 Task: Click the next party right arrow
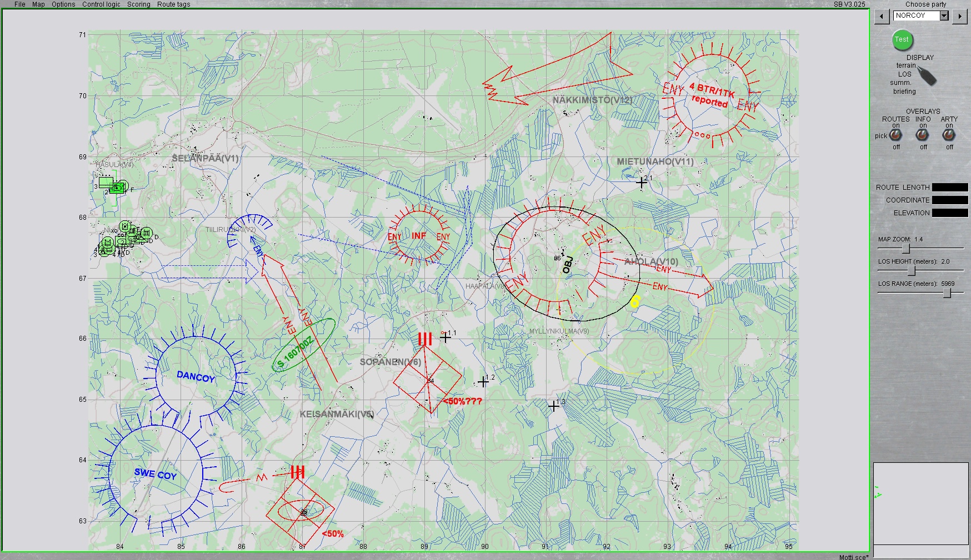coord(960,17)
